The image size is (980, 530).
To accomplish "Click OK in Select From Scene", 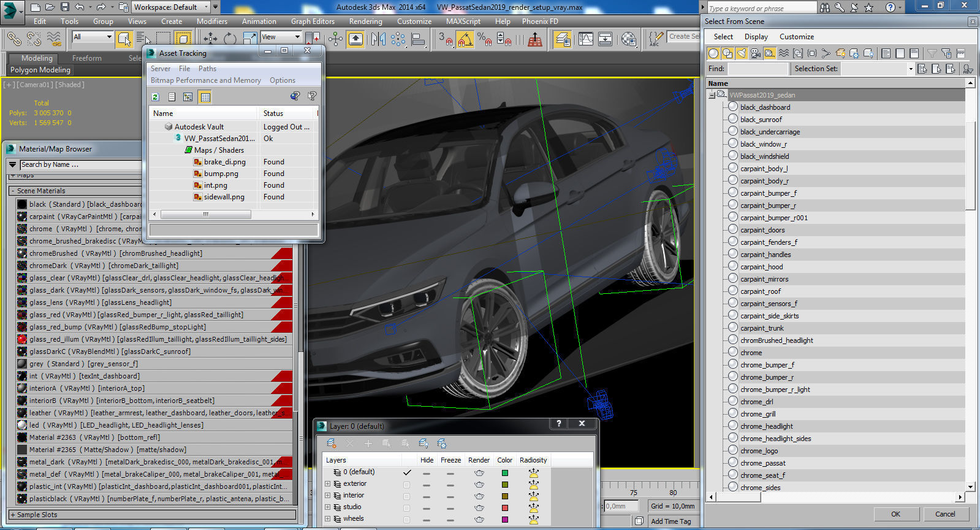I will [x=895, y=514].
